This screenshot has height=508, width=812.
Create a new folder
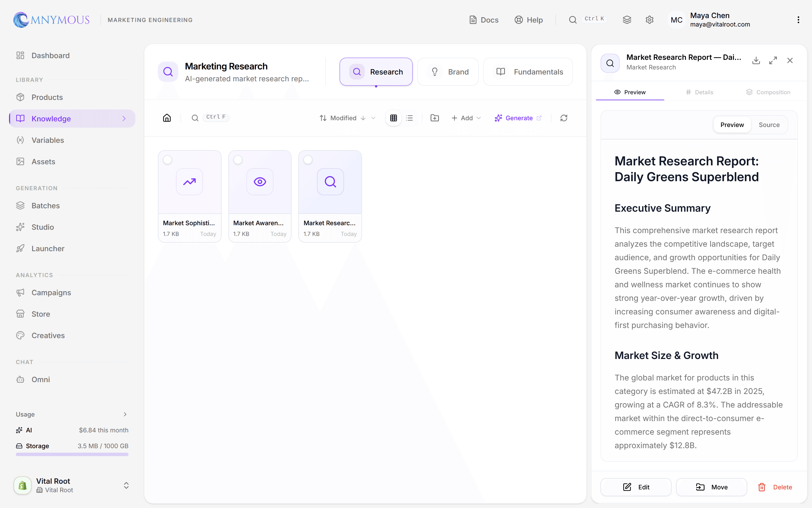(x=434, y=118)
